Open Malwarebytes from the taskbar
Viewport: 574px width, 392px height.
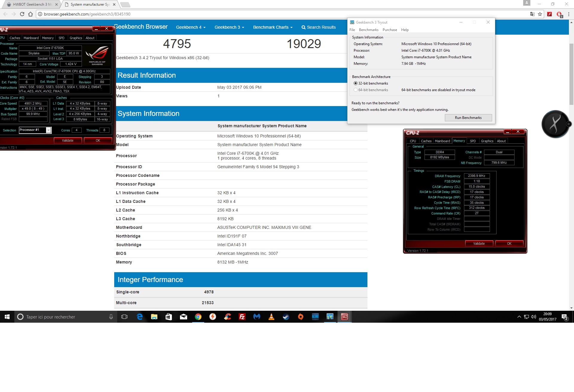tap(257, 317)
